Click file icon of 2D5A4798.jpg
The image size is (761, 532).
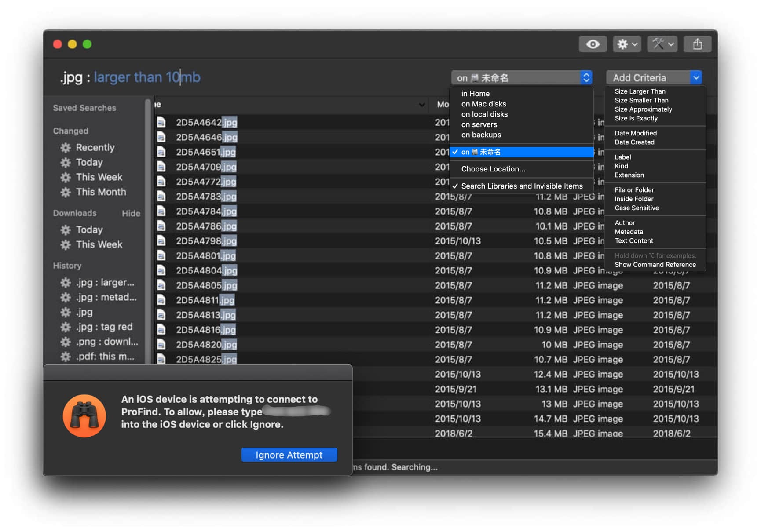(161, 241)
